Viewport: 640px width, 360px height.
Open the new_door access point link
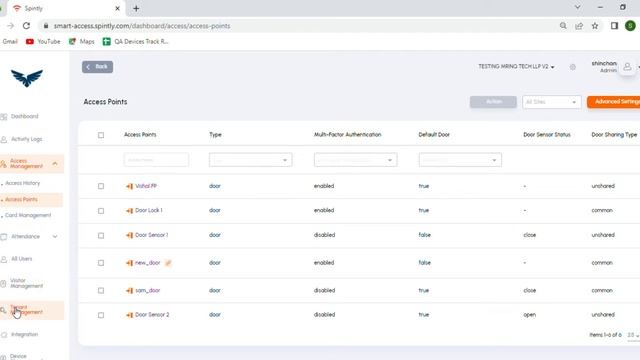point(148,263)
